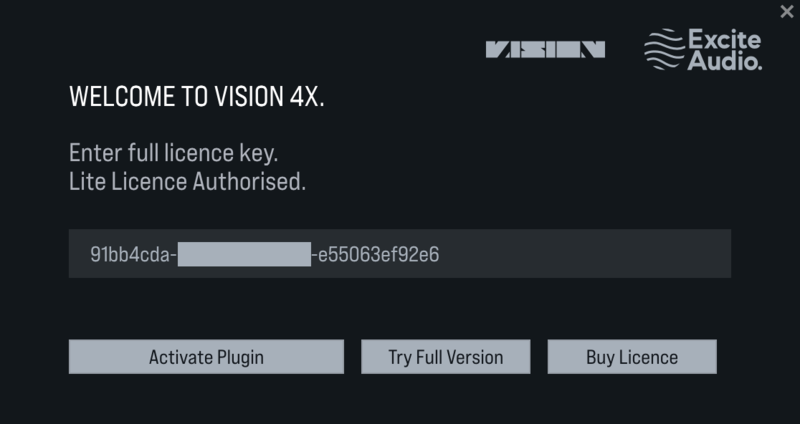
Task: Click the "Lite Licence Authorised." status text
Action: click(187, 182)
